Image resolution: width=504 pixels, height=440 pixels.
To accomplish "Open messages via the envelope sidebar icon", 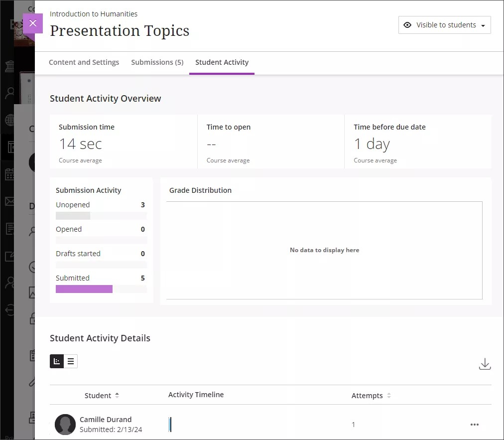I will pos(8,201).
